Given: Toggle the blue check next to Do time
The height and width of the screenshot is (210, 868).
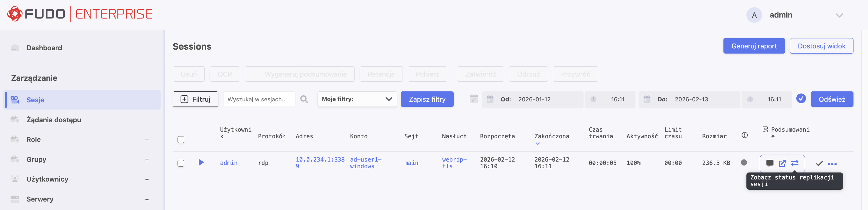Looking at the screenshot, I should (801, 99).
